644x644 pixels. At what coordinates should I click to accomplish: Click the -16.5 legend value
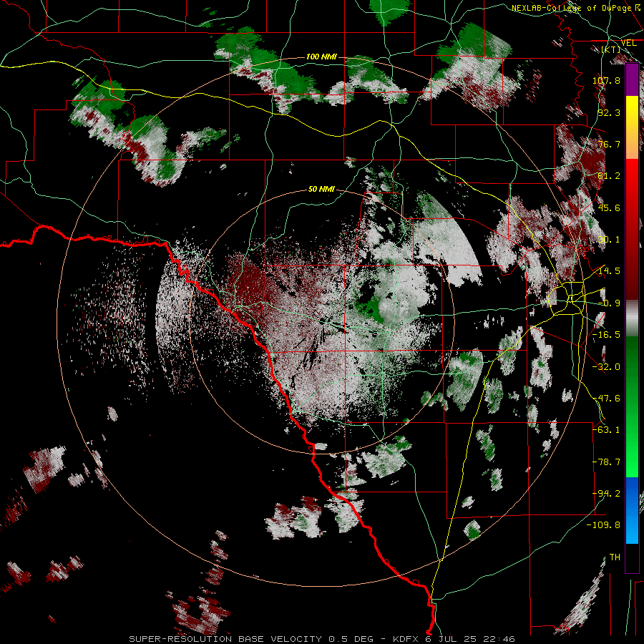[606, 335]
